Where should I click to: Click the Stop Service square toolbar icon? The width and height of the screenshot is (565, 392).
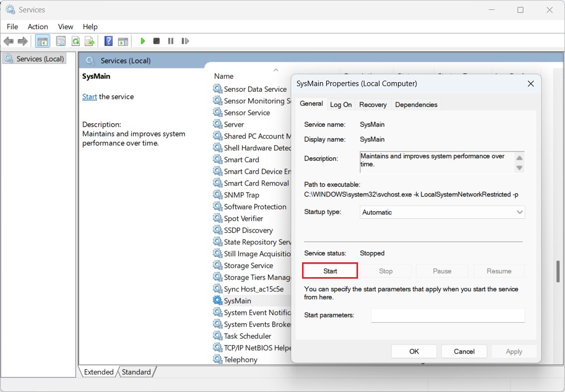coord(156,41)
